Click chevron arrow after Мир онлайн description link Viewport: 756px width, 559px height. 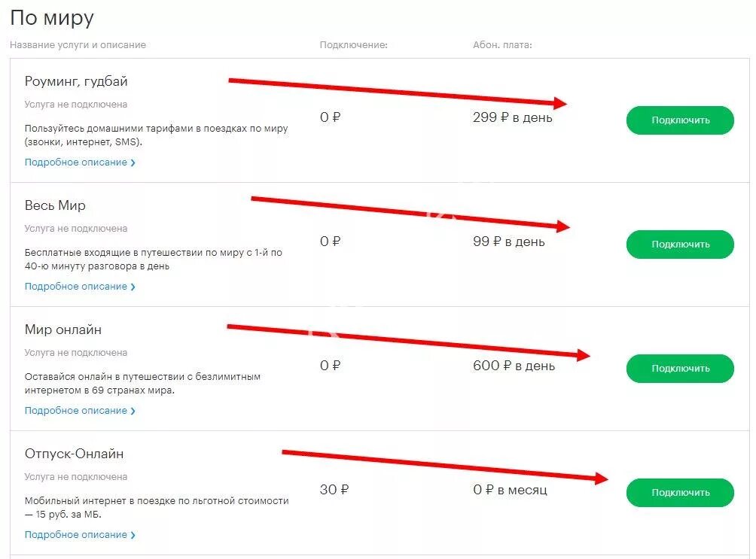pyautogui.click(x=133, y=411)
